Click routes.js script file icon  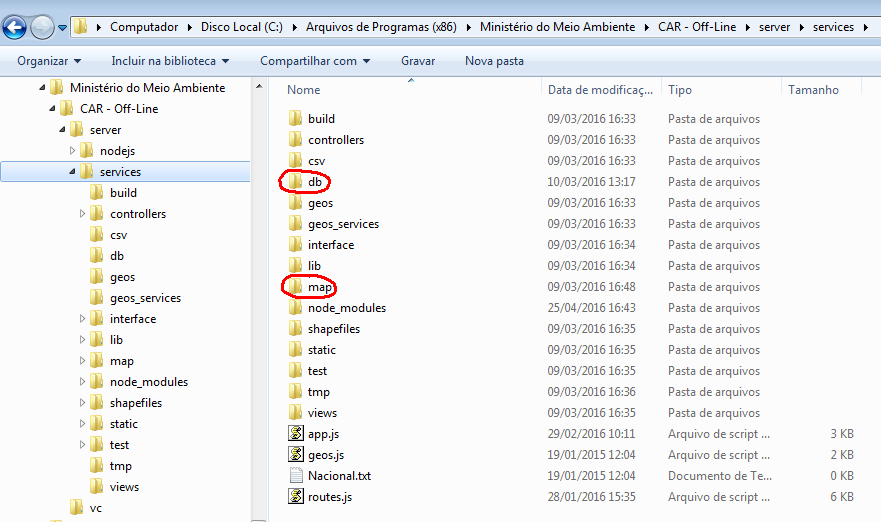click(296, 496)
